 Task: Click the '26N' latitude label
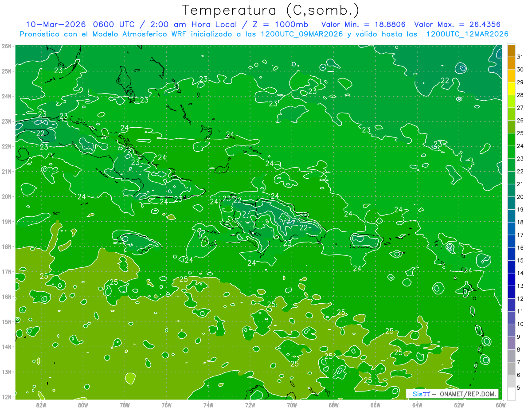tap(7, 46)
